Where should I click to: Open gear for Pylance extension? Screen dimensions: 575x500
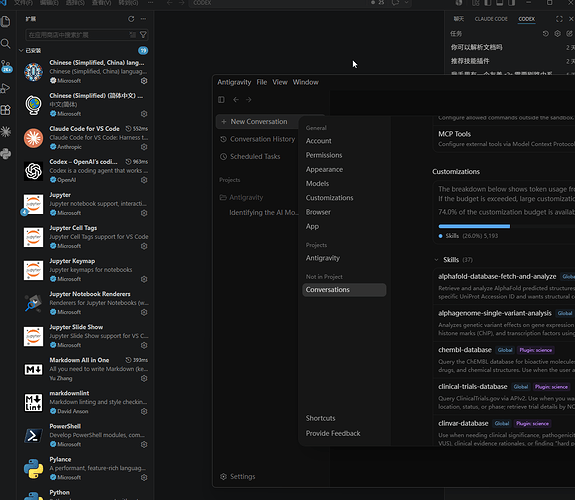tap(144, 477)
